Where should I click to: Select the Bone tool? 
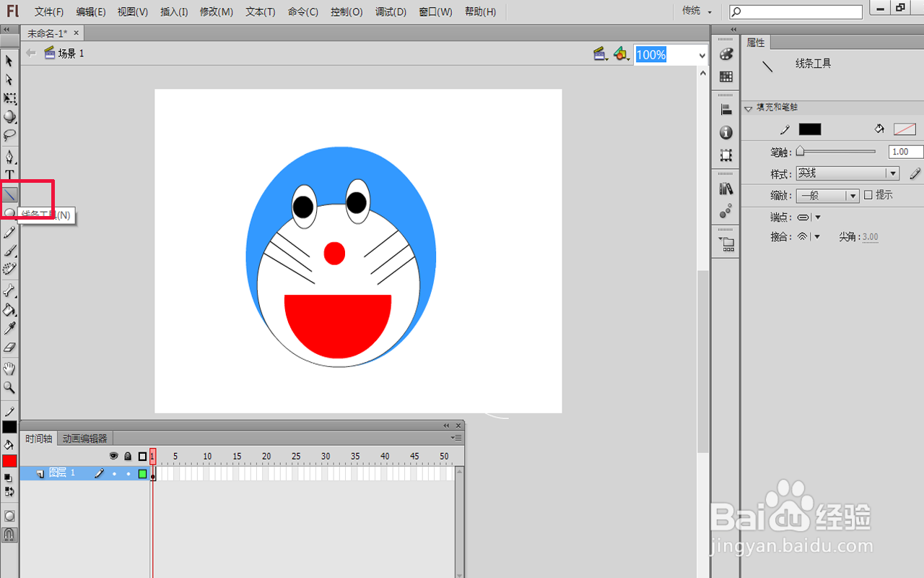click(x=9, y=290)
